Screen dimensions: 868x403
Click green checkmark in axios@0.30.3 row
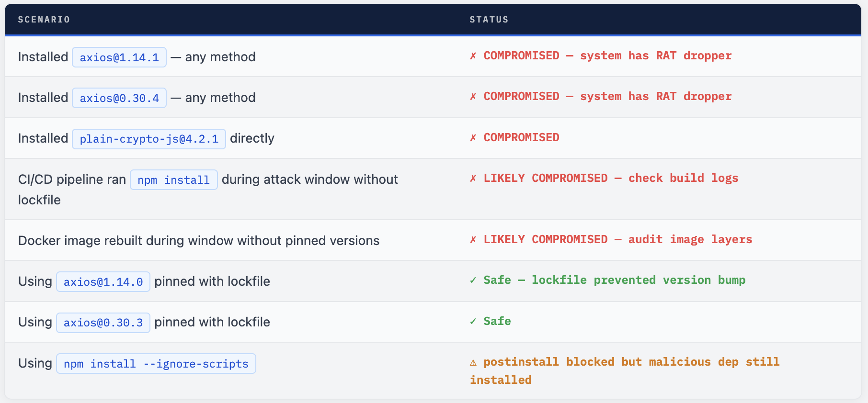tap(473, 322)
